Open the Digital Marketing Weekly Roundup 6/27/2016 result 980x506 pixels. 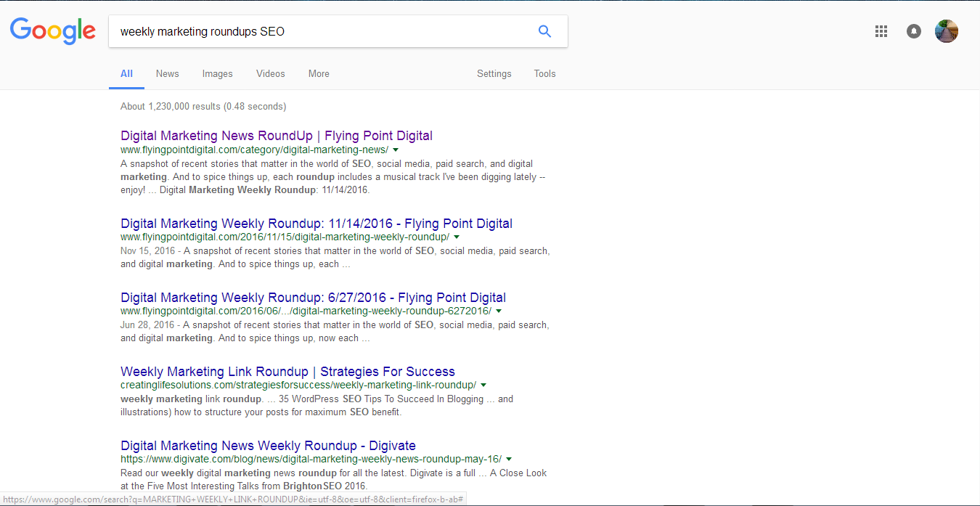point(313,298)
